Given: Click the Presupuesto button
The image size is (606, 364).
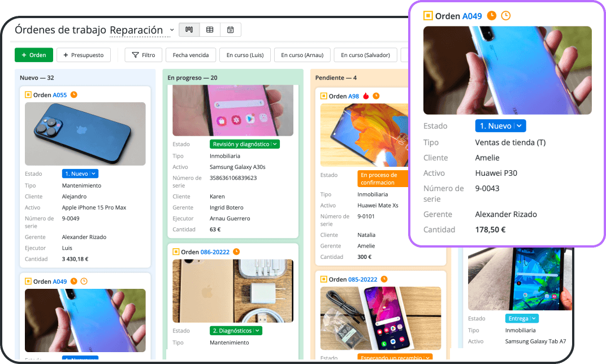Looking at the screenshot, I should 84,55.
